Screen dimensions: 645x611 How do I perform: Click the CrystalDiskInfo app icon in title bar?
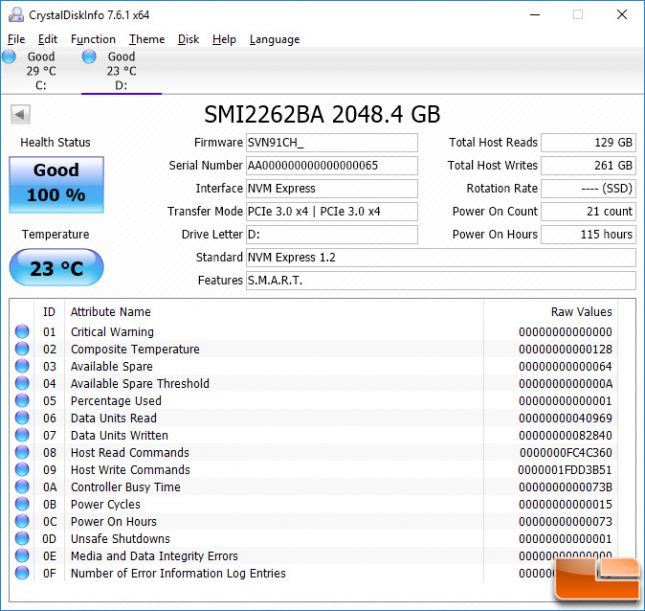coord(16,14)
